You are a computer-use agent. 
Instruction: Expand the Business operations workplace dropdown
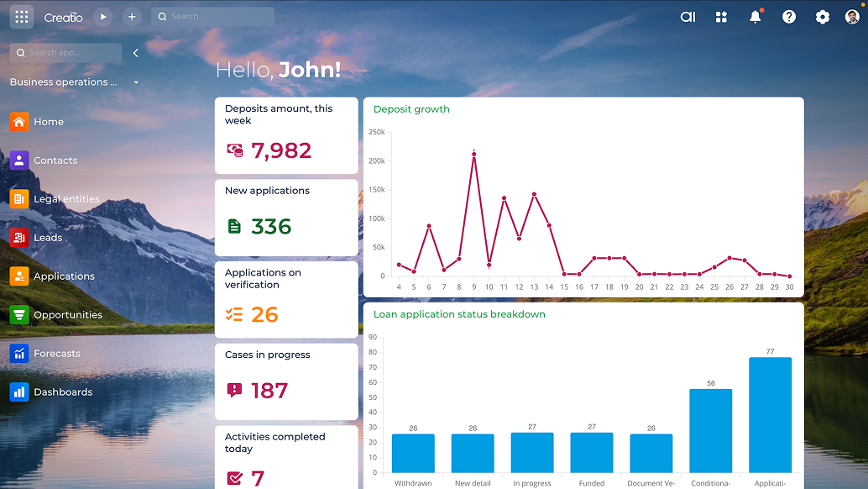(x=136, y=82)
